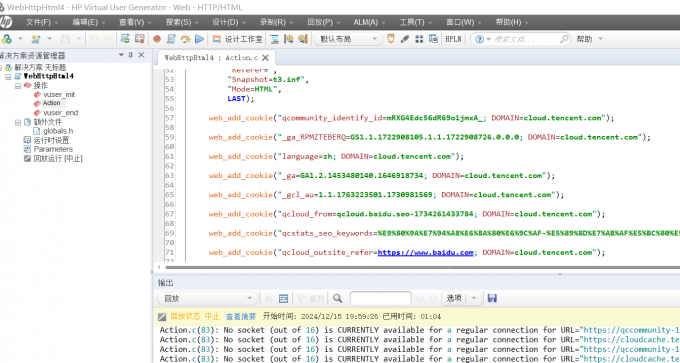The image size is (680, 363).
Task: Open the 帮助(H) menu
Action: click(512, 22)
